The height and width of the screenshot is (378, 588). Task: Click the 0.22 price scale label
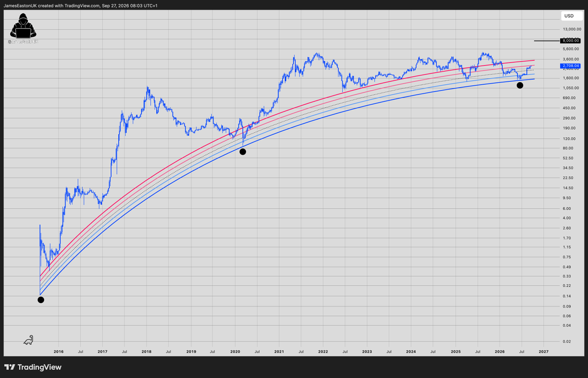568,286
